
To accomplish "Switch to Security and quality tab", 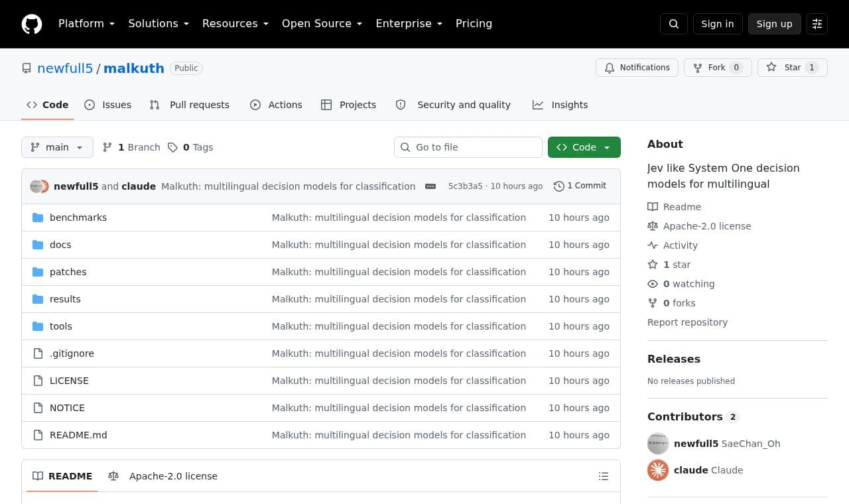I will [x=453, y=105].
